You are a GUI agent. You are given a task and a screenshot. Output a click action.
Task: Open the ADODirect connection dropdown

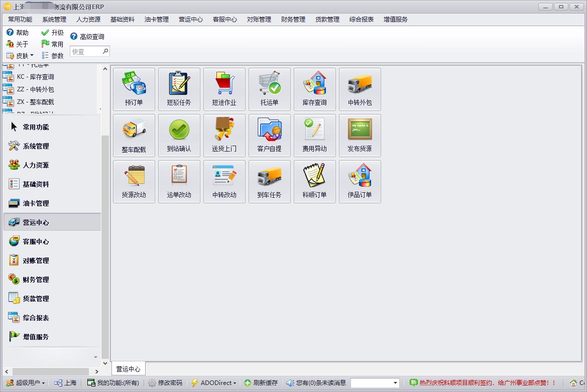(214, 383)
